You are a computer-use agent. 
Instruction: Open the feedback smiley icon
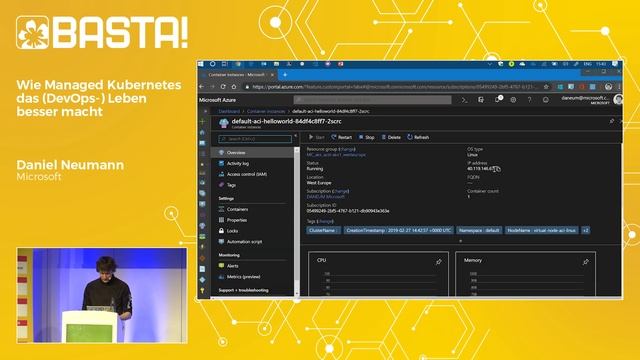[x=546, y=100]
